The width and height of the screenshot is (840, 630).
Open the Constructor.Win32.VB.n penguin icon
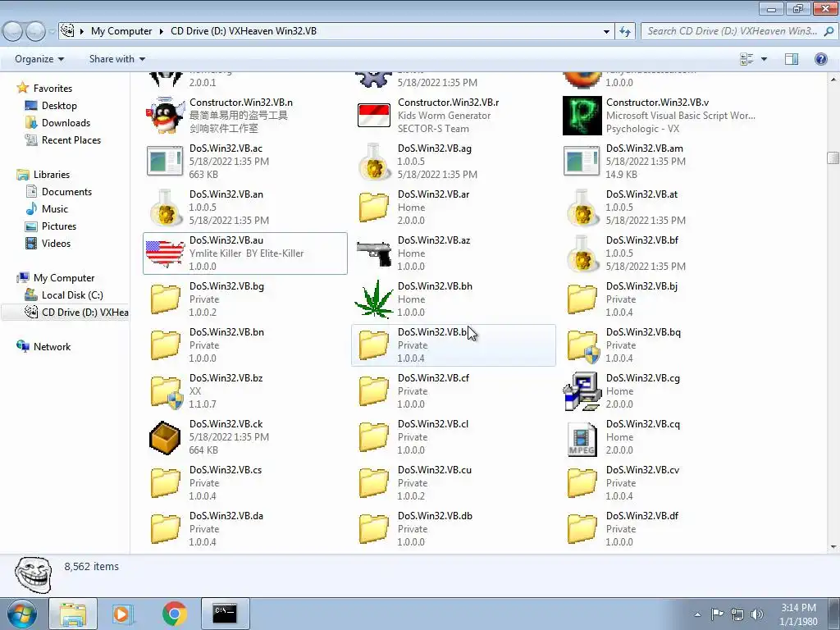165,115
